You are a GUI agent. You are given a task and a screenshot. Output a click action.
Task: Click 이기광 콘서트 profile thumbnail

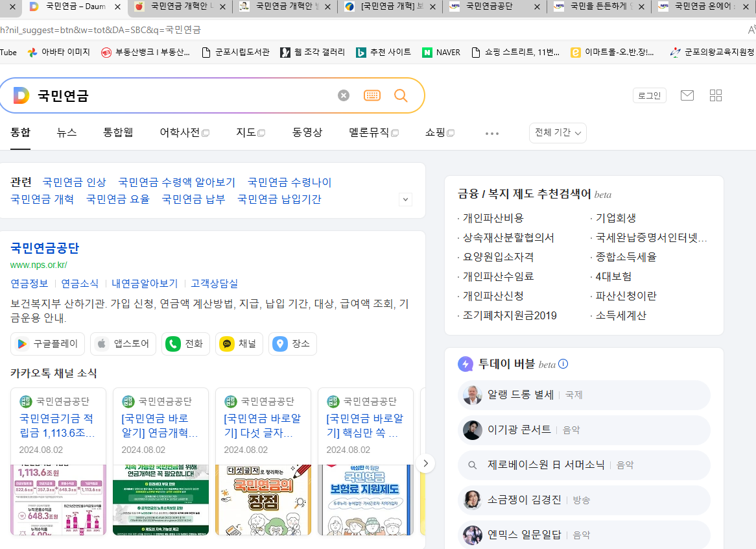click(x=472, y=430)
